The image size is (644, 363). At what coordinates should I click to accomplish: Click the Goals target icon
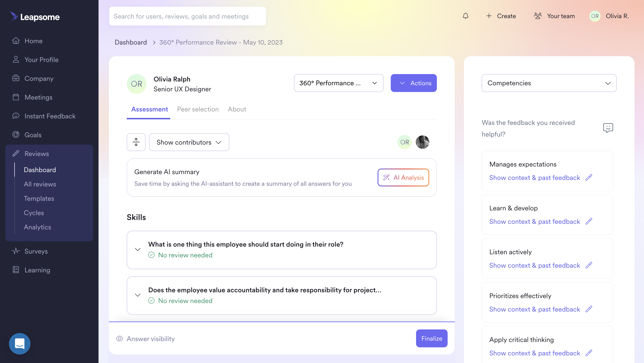click(x=16, y=135)
